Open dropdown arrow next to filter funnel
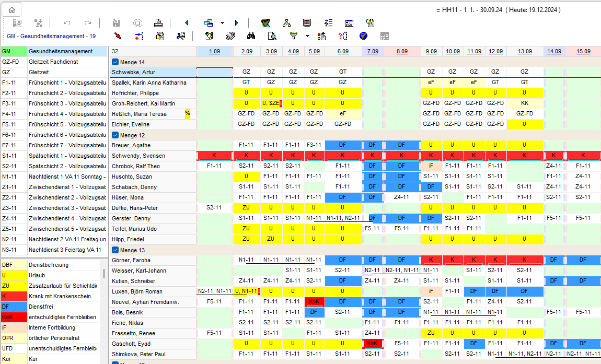The height and width of the screenshot is (364, 601). pyautogui.click(x=307, y=37)
